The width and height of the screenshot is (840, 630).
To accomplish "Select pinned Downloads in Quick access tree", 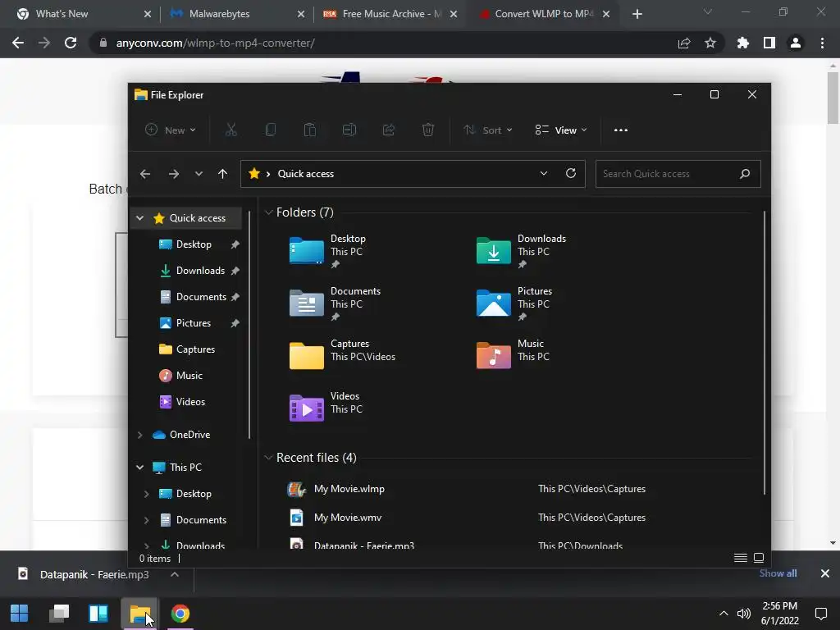I will pos(199,271).
